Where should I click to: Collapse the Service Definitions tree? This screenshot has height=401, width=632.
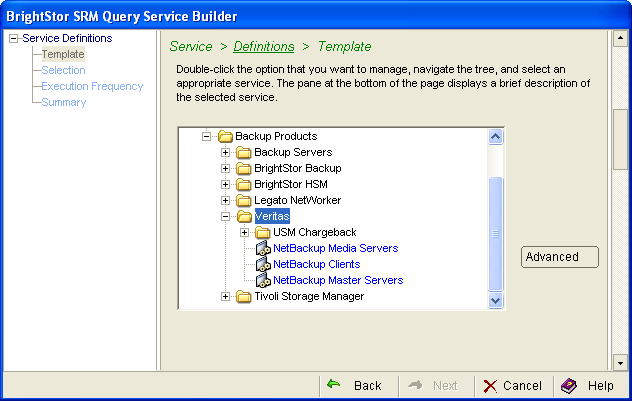[x=14, y=39]
